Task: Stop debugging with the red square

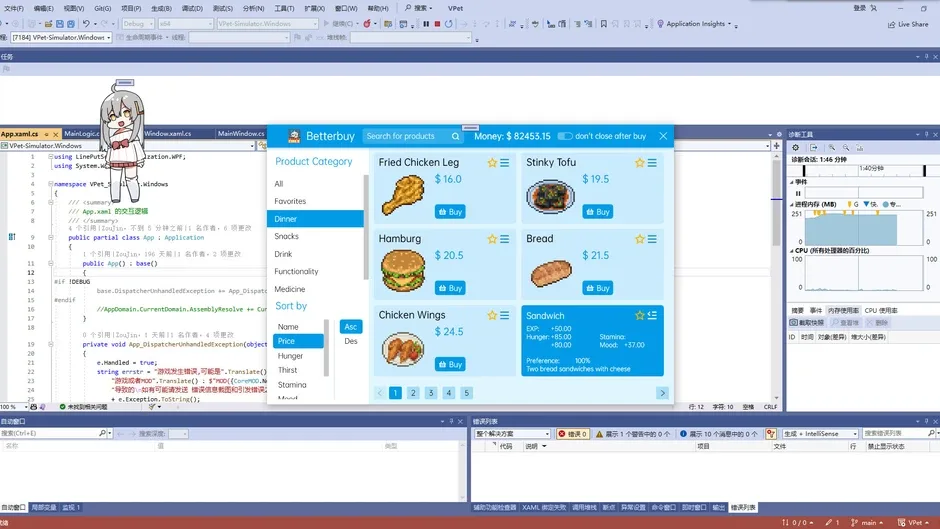Action: pyautogui.click(x=437, y=24)
